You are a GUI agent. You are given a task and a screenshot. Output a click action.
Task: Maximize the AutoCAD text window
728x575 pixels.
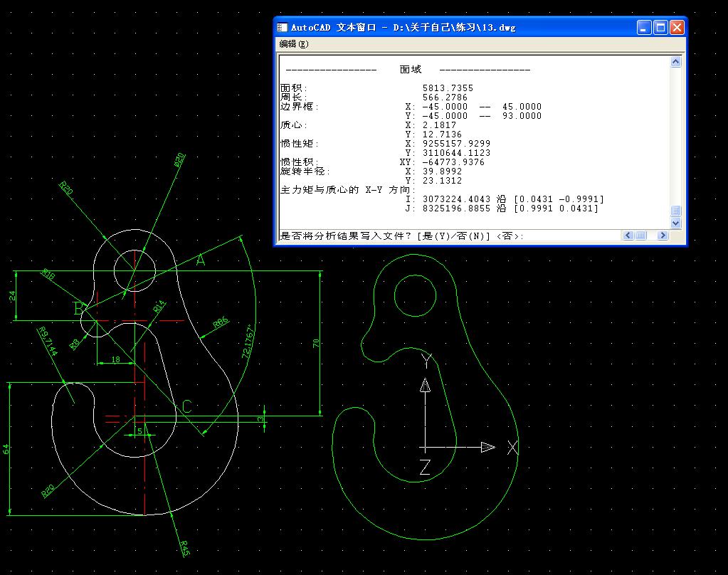tap(660, 28)
